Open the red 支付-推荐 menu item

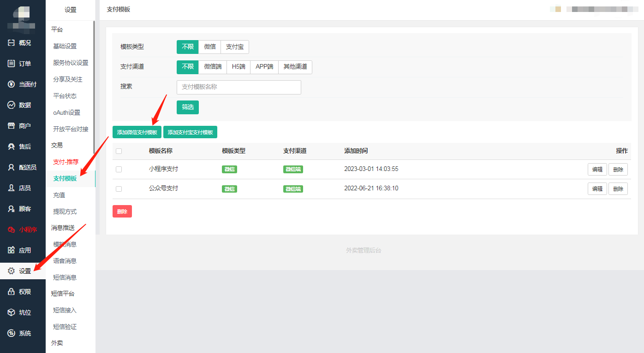coord(66,162)
